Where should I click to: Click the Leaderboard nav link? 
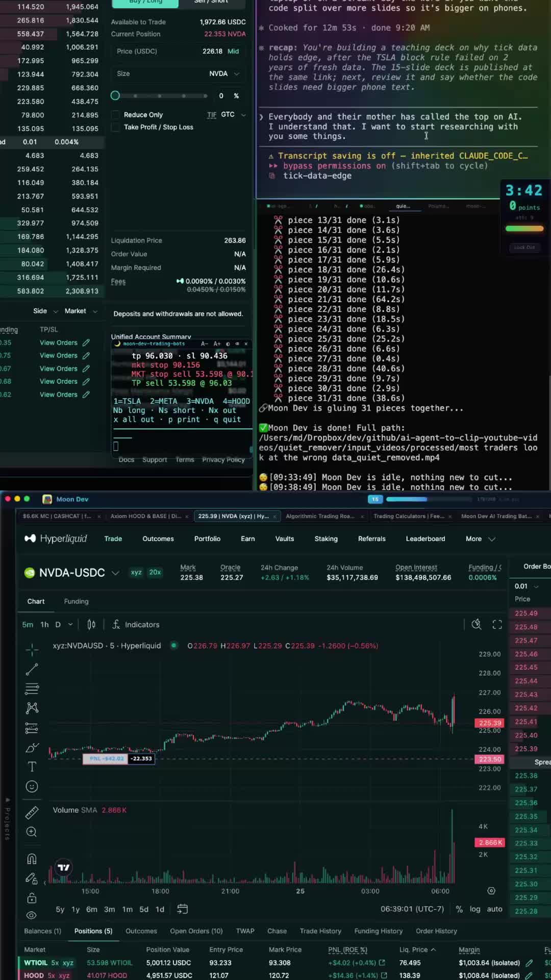click(425, 538)
